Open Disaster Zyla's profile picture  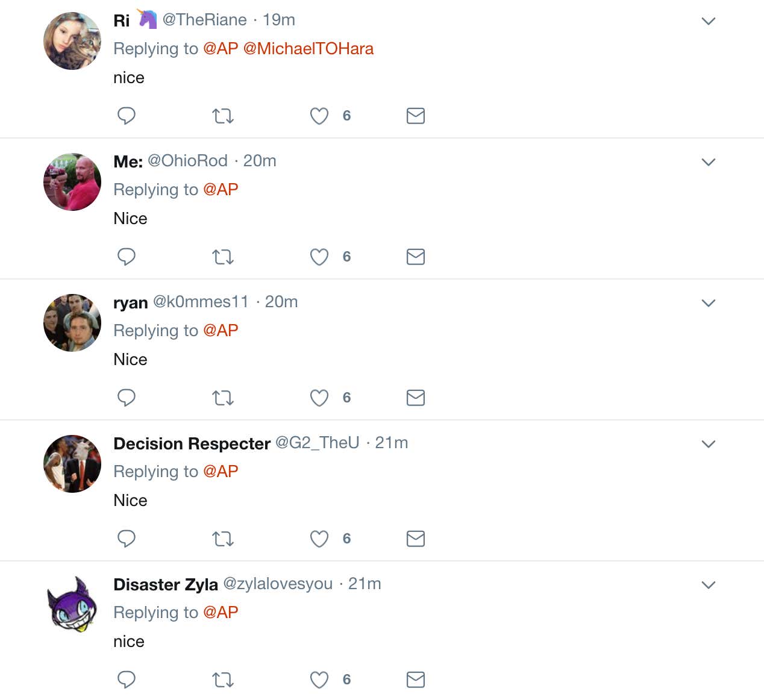(x=72, y=604)
